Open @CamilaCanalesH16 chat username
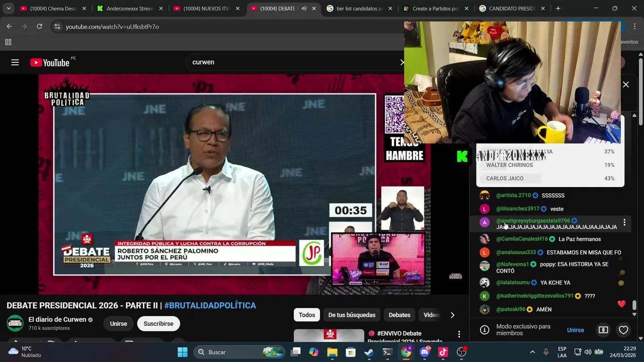Screen dimensions: 644x362 pyautogui.click(x=522, y=239)
